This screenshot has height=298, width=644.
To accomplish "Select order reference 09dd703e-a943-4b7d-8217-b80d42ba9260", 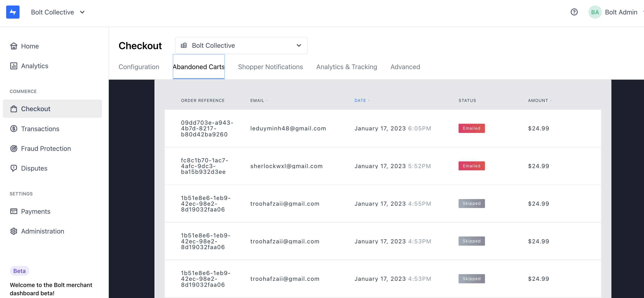I will 207,129.
